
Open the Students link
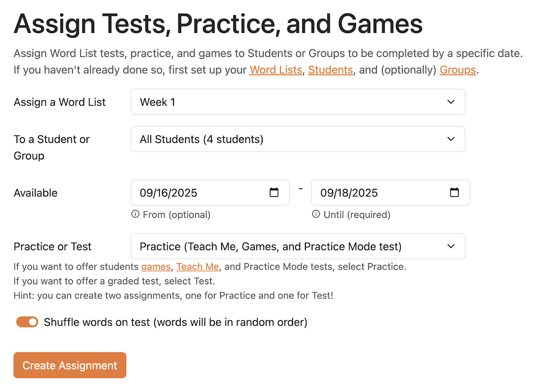click(330, 70)
